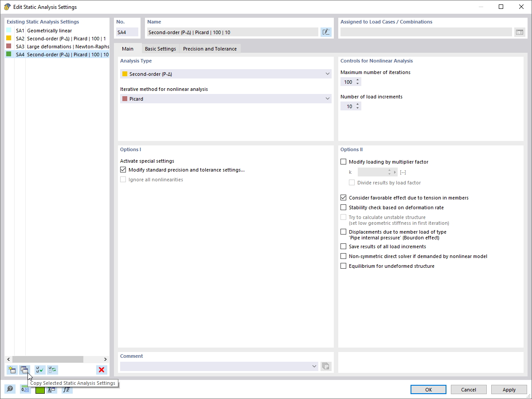This screenshot has width=532, height=399.
Task: Switch to the Precision and Tolerance tab
Action: click(210, 49)
